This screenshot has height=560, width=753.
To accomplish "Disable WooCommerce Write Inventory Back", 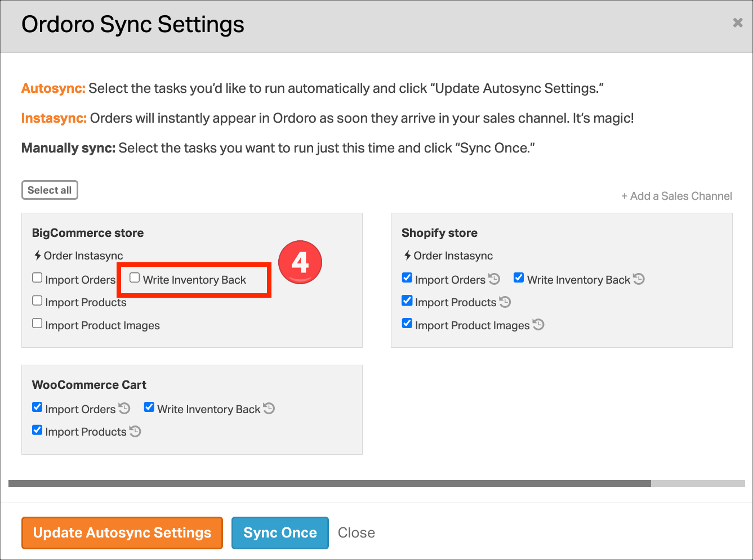I will tap(149, 407).
